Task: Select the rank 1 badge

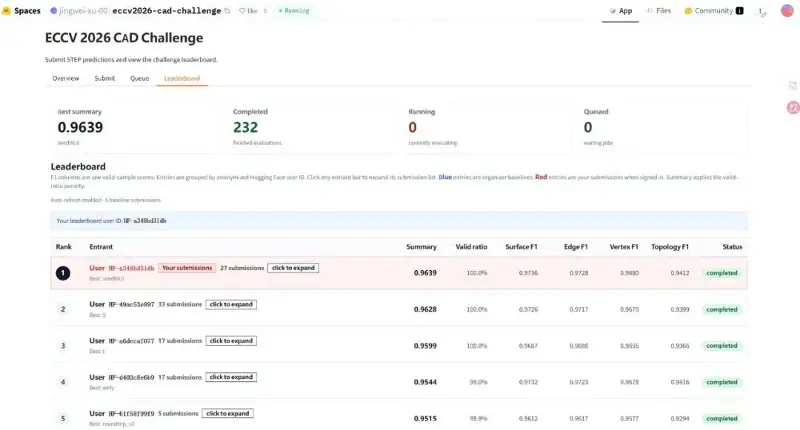Action: (x=63, y=273)
